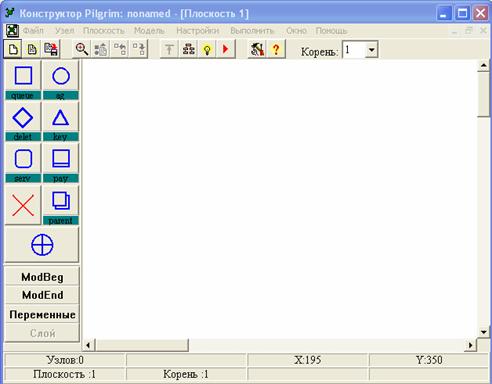Select the ag circle node tool
The height and width of the screenshot is (384, 492).
[x=61, y=80]
